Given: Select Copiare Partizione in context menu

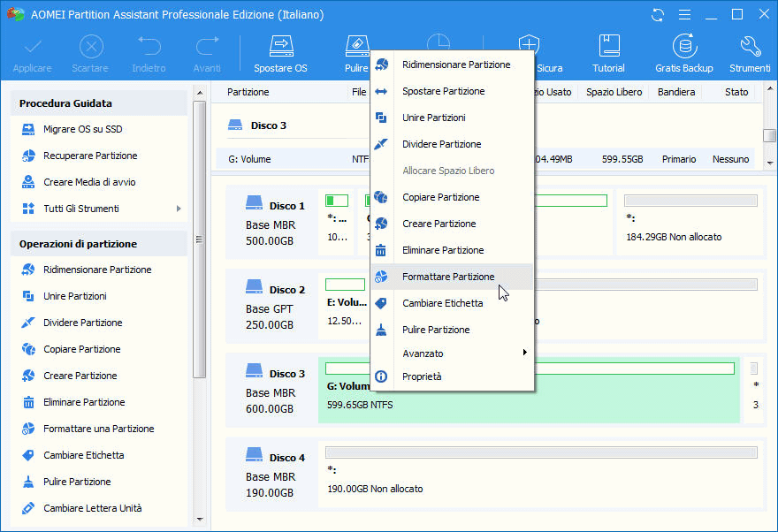Looking at the screenshot, I should click(x=452, y=197).
